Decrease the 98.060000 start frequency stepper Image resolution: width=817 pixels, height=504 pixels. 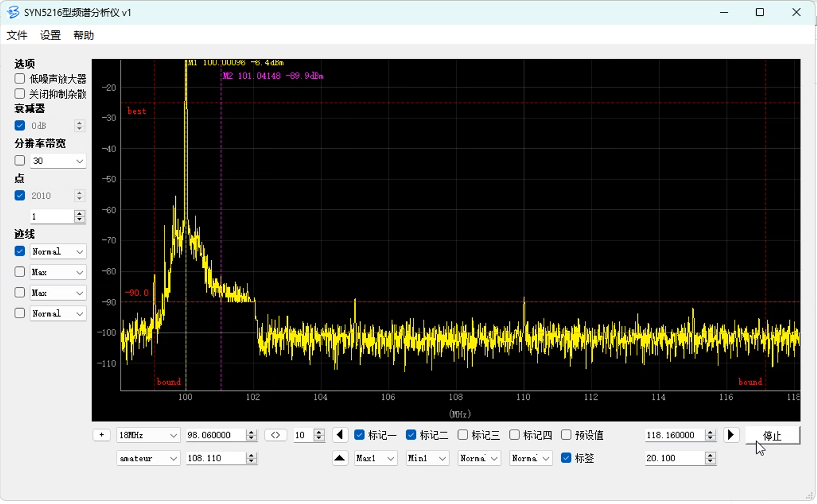tap(252, 438)
